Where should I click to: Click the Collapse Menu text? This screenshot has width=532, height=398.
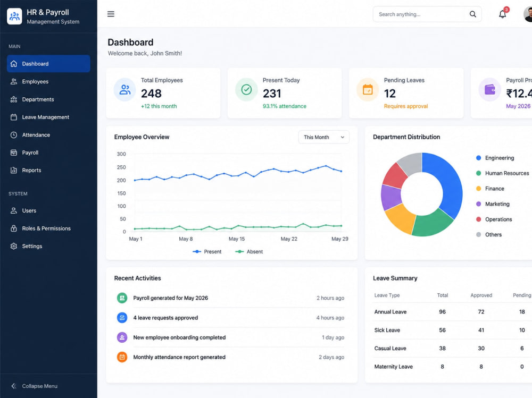(x=40, y=386)
